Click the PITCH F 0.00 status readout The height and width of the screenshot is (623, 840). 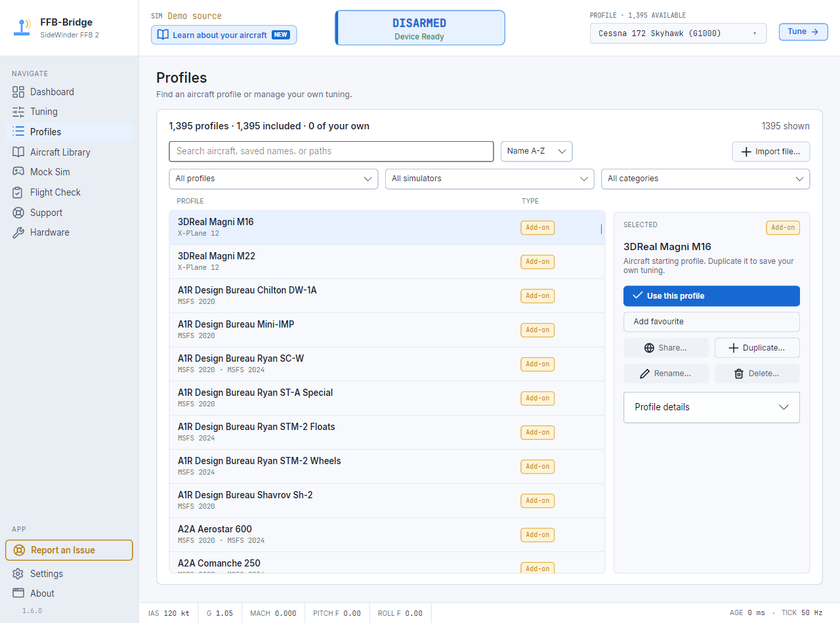[x=337, y=613]
